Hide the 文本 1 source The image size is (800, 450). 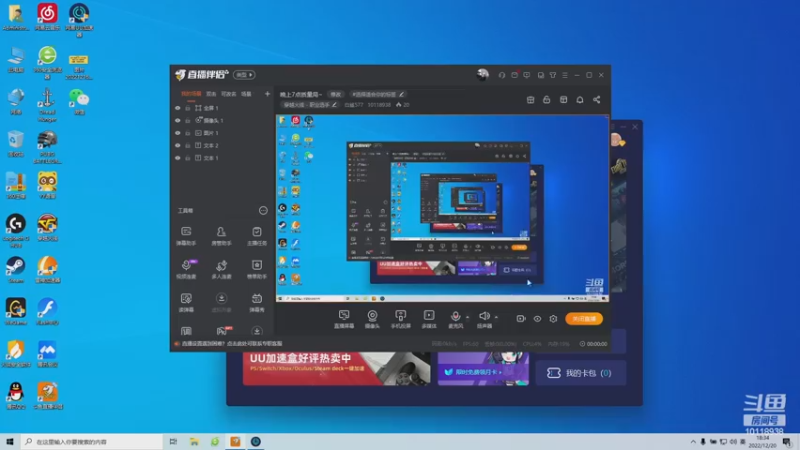(178, 158)
